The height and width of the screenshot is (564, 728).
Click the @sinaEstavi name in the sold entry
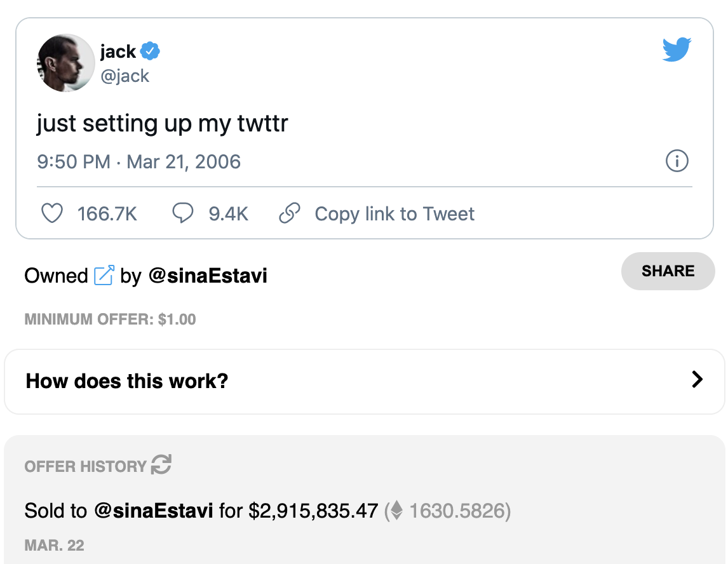154,511
